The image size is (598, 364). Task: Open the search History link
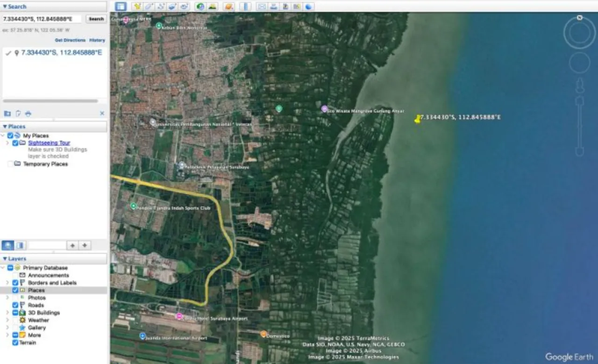97,40
